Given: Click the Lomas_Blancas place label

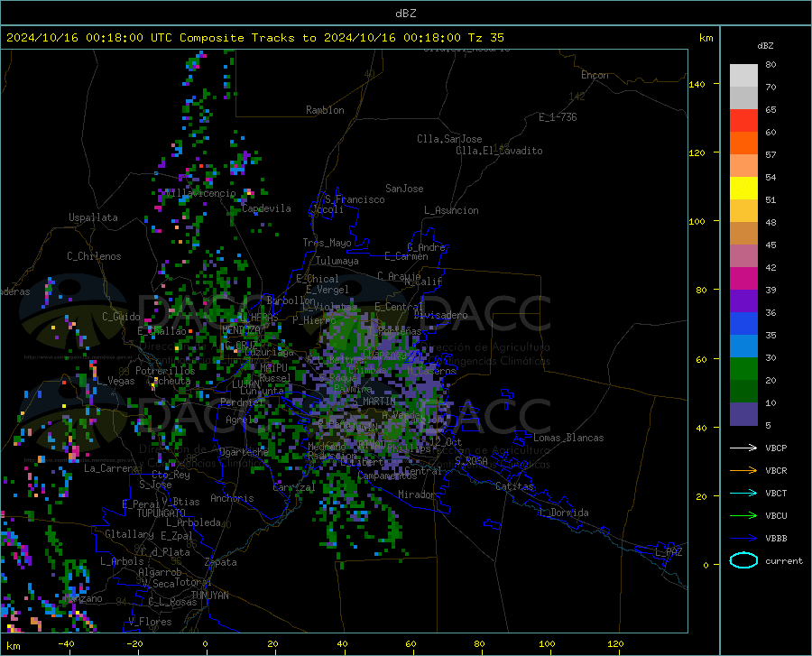Looking at the screenshot, I should pos(568,438).
